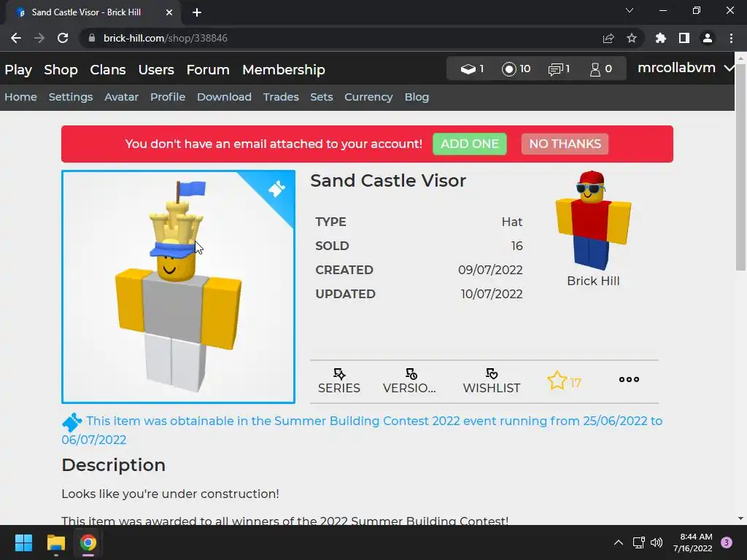The image size is (747, 560).
Task: Open the Brick Hill creator avatar
Action: [x=593, y=220]
